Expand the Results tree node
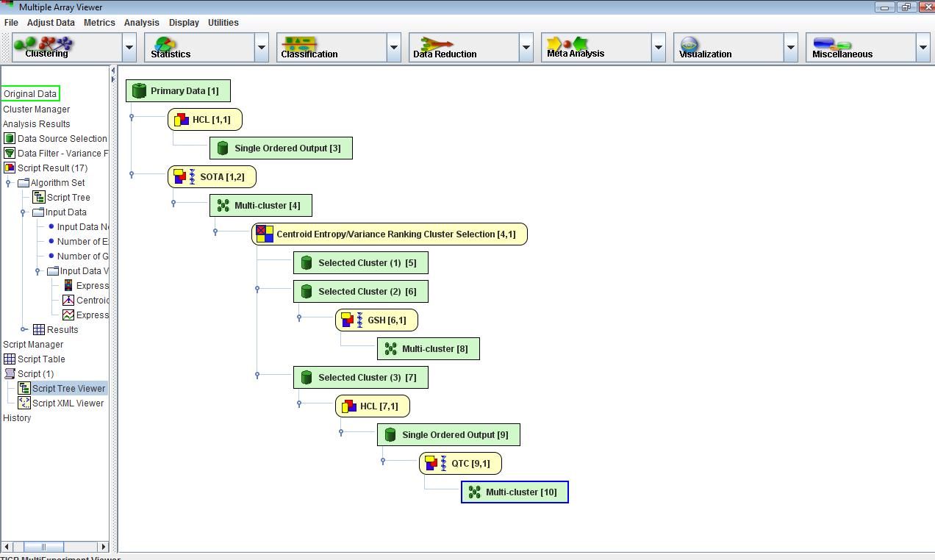The image size is (935, 560). (24, 330)
